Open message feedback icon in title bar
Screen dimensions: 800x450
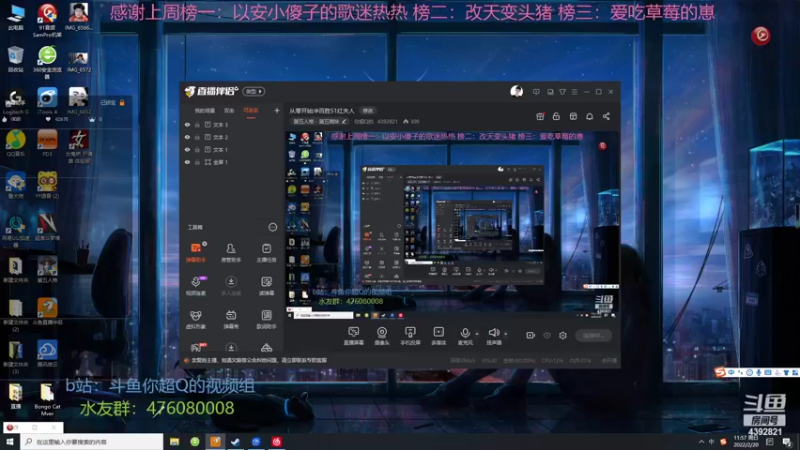tap(536, 92)
